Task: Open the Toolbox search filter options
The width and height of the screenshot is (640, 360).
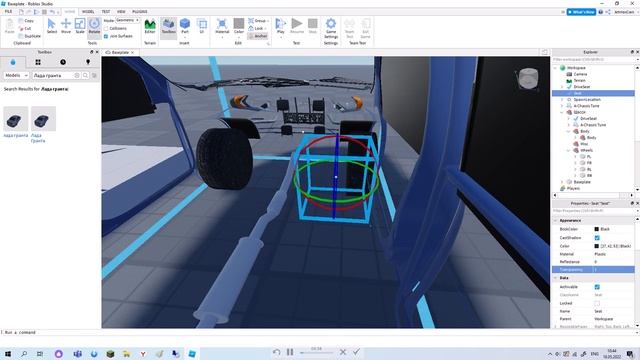Action: click(x=94, y=76)
